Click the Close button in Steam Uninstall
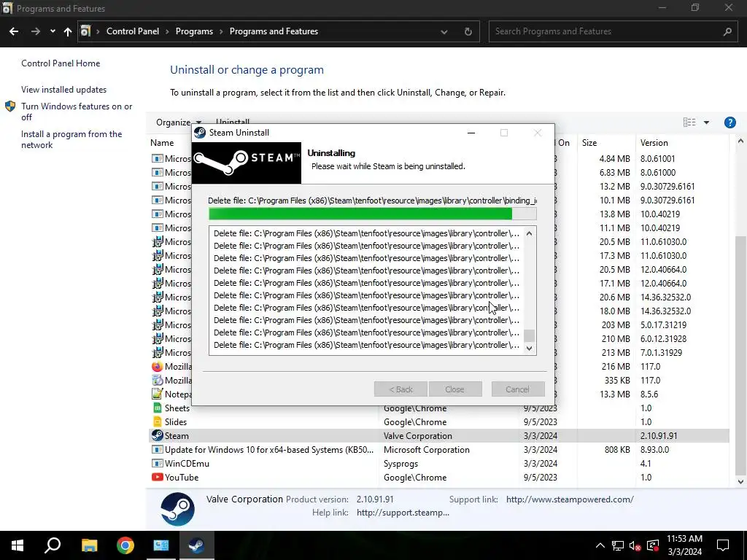This screenshot has height=560, width=747. (455, 389)
